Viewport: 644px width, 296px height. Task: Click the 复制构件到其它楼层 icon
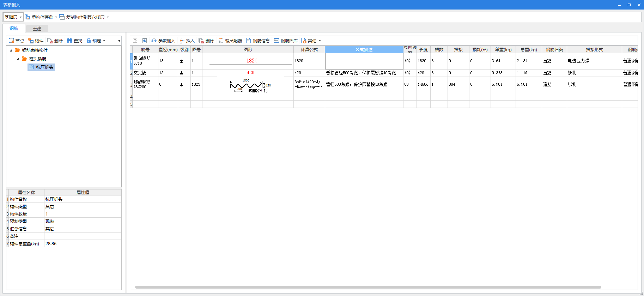coord(62,17)
